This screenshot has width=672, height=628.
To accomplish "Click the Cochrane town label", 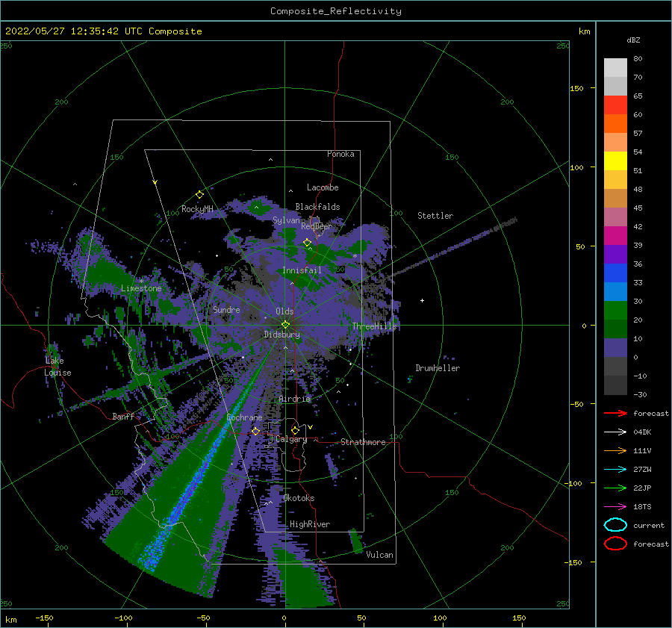I will click(x=244, y=417).
